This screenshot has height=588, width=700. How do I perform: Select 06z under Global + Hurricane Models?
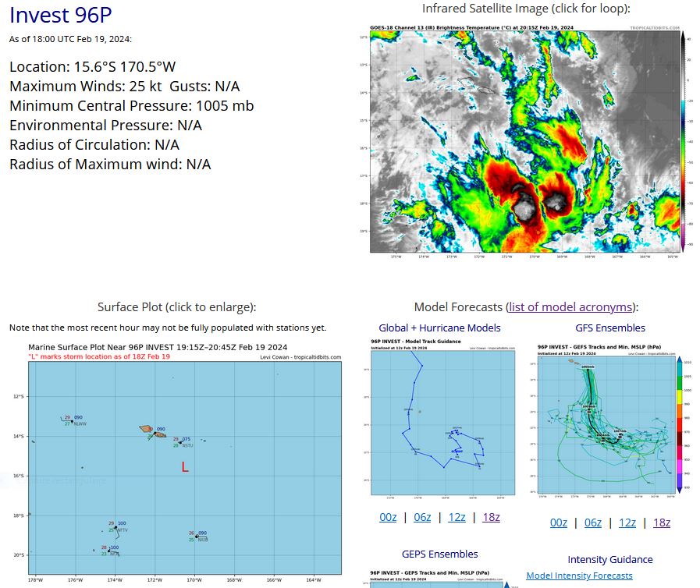[x=422, y=517]
